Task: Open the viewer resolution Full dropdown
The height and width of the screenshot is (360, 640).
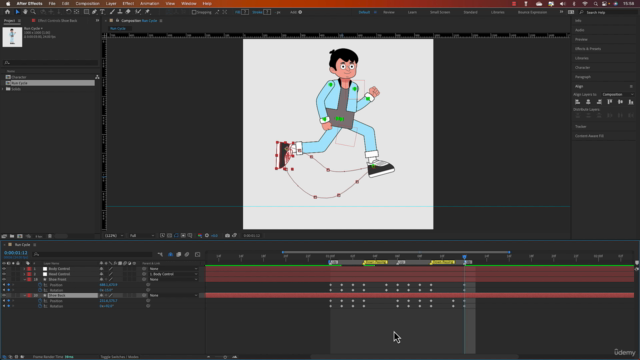Action: click(x=142, y=236)
